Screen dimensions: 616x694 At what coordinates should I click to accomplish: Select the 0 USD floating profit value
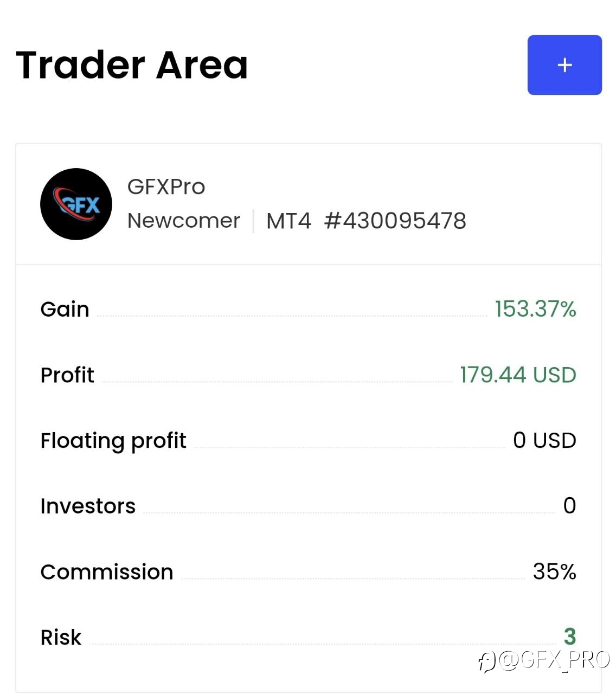click(544, 440)
